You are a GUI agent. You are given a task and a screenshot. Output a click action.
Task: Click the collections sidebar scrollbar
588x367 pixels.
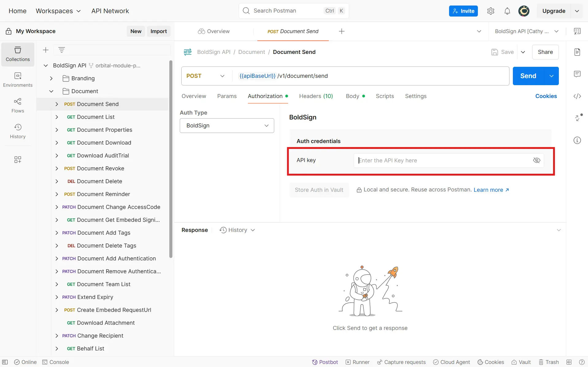(x=171, y=159)
